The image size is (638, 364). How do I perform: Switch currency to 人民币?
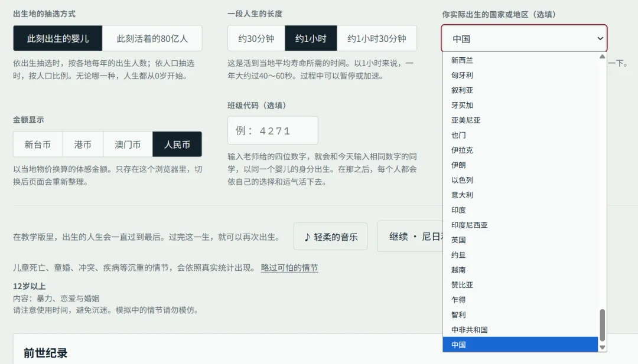coord(177,144)
